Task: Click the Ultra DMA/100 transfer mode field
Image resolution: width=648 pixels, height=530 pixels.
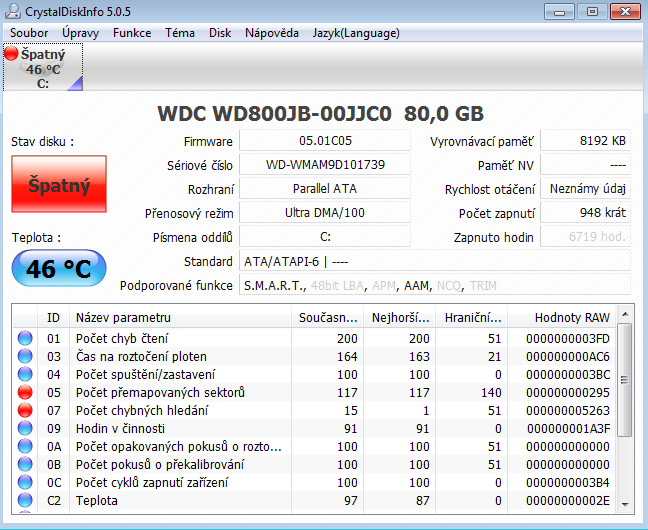Action: pyautogui.click(x=325, y=212)
